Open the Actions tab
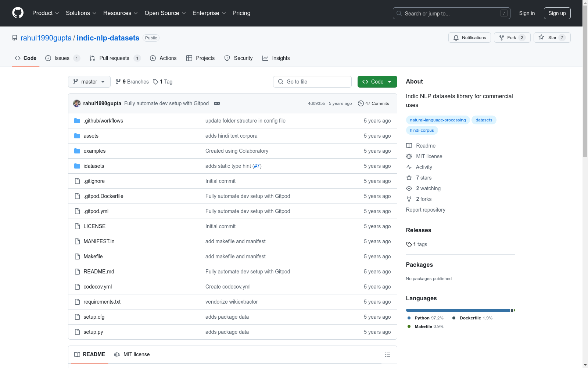 coord(163,58)
